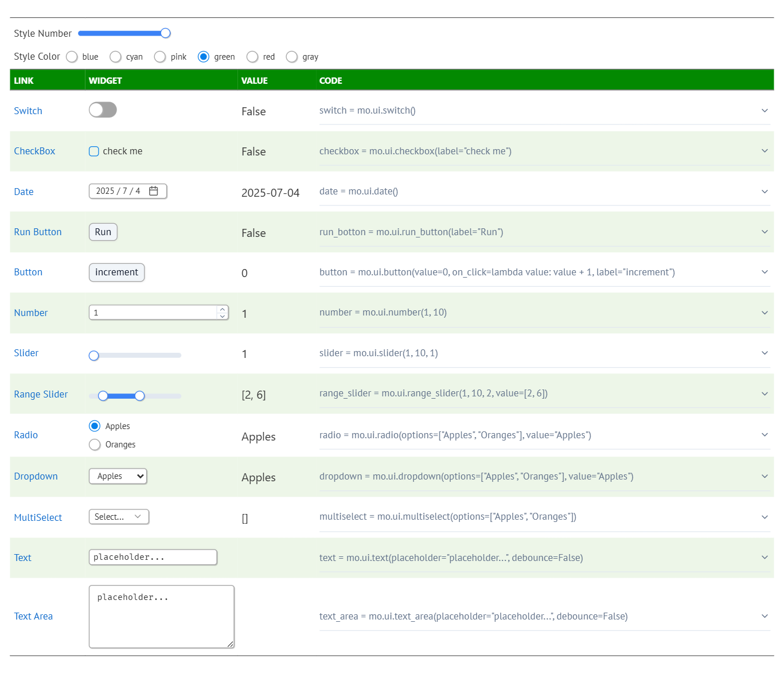
Task: Open the Date link
Action: coord(24,192)
